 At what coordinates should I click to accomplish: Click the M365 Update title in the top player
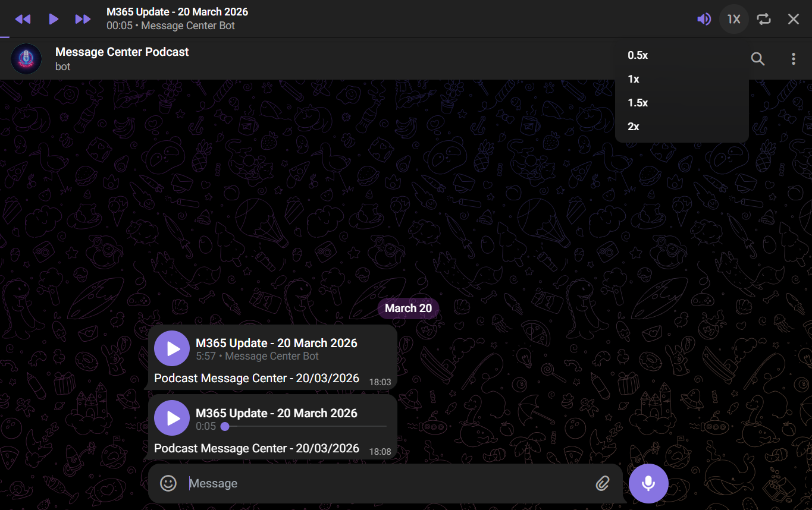click(177, 12)
